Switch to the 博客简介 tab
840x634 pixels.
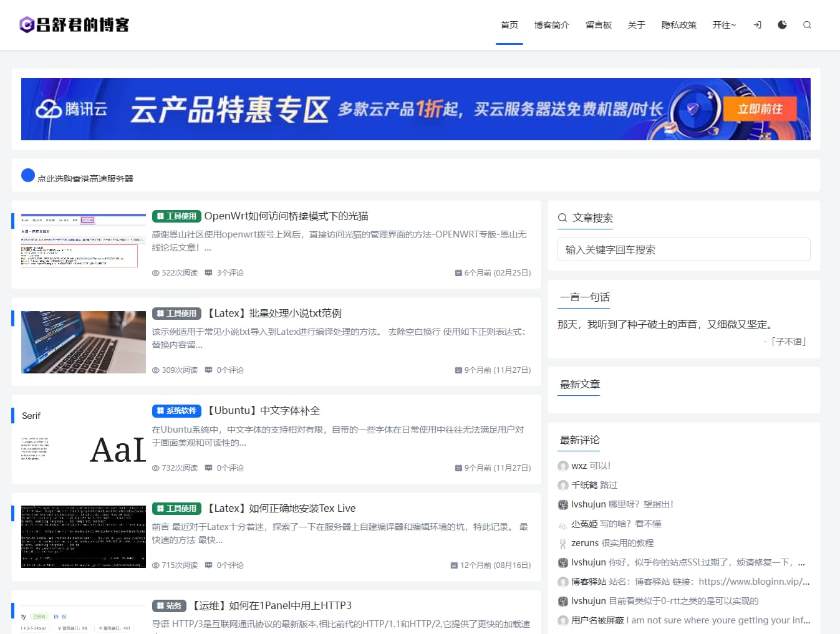coord(551,25)
